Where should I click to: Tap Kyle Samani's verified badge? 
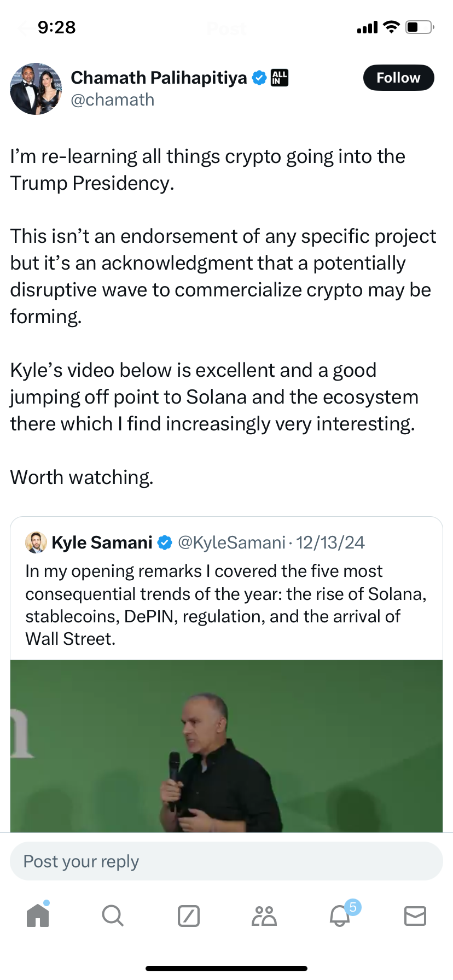pyautogui.click(x=165, y=542)
